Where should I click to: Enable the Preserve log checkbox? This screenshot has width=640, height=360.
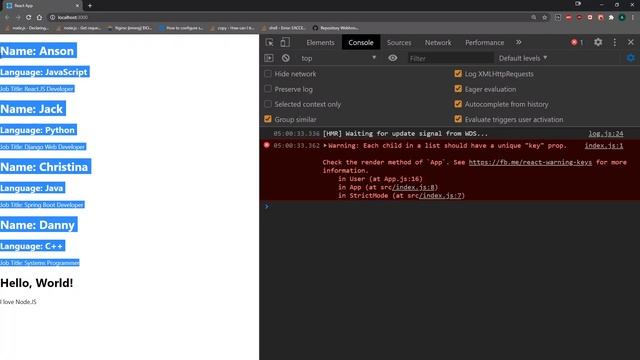pyautogui.click(x=268, y=89)
